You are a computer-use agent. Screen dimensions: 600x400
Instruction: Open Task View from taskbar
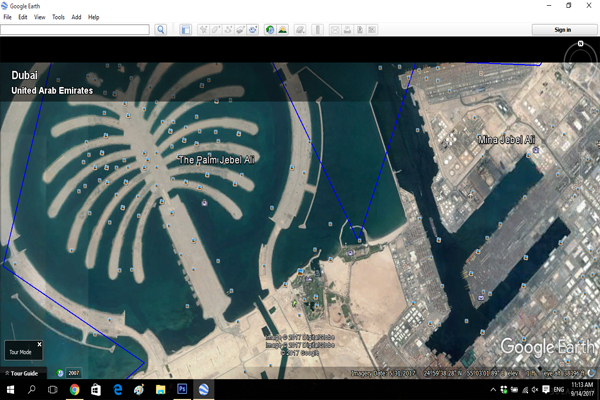[x=52, y=390]
